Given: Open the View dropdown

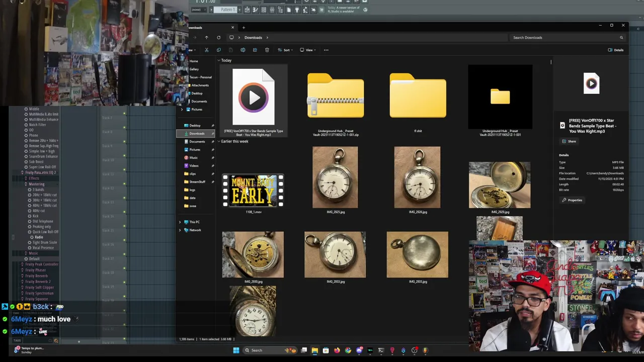Looking at the screenshot, I should 307,50.
